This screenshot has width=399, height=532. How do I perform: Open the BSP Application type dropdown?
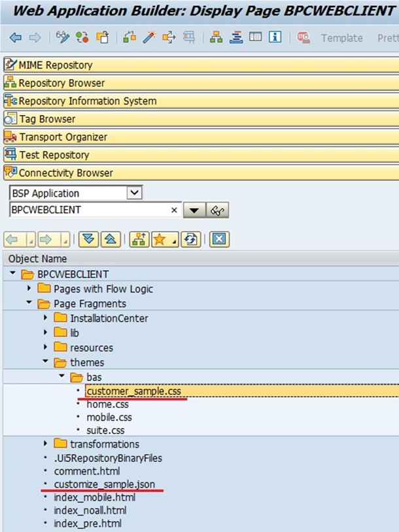pos(134,193)
